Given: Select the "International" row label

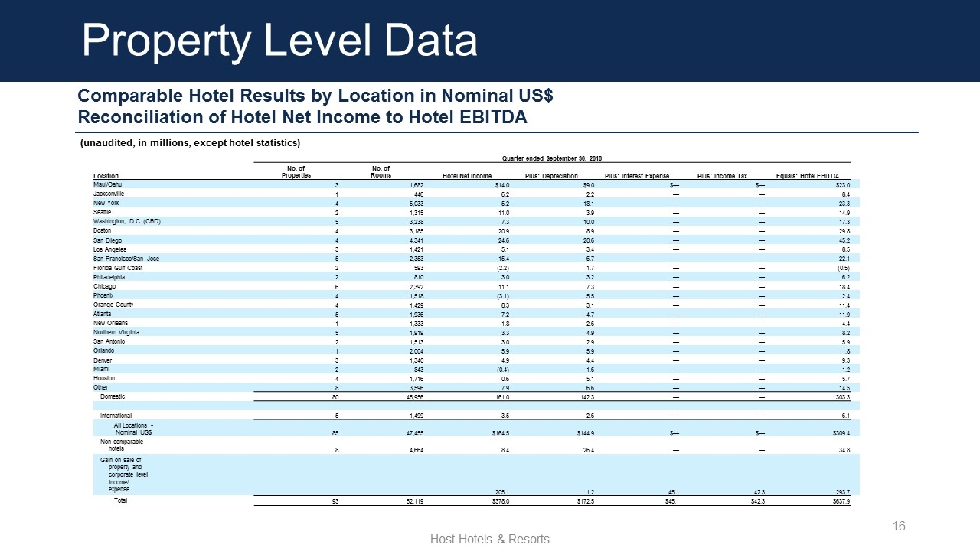Looking at the screenshot, I should tap(118, 416).
